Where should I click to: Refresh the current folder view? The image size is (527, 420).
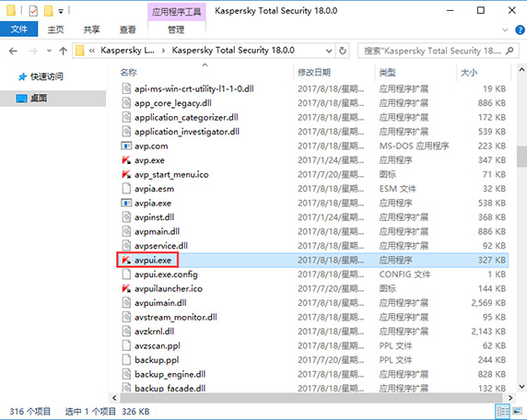pyautogui.click(x=343, y=51)
